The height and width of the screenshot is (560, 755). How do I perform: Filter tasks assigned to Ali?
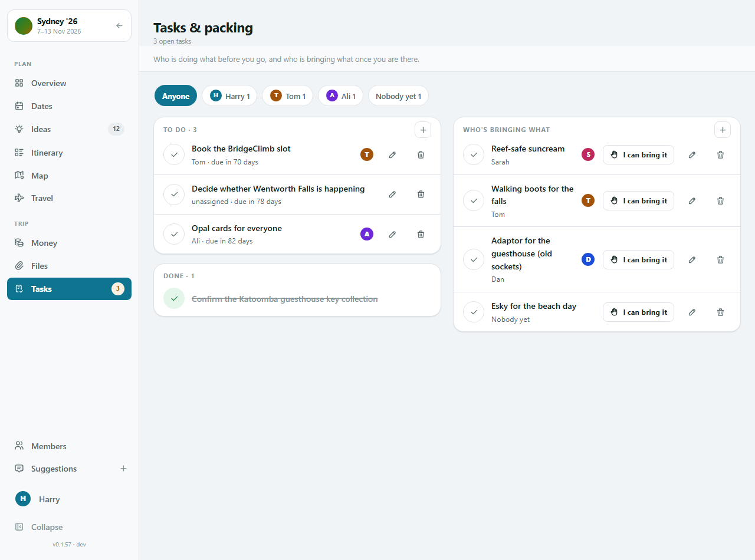tap(340, 96)
